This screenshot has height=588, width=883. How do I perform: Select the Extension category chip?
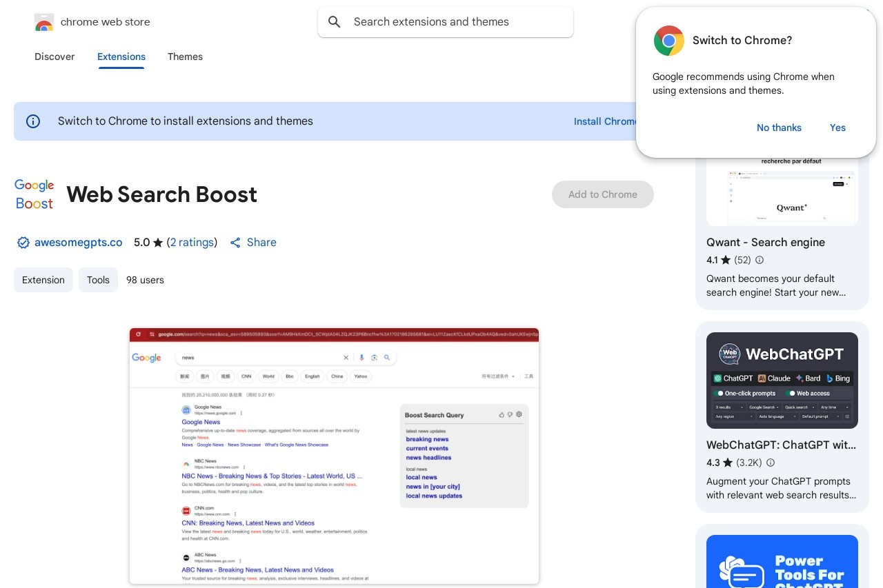click(43, 280)
